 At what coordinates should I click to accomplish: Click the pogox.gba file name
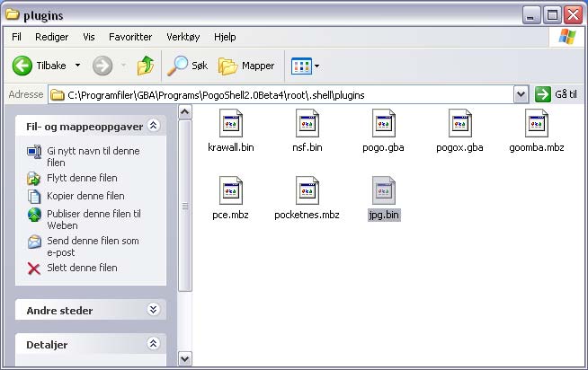click(459, 147)
